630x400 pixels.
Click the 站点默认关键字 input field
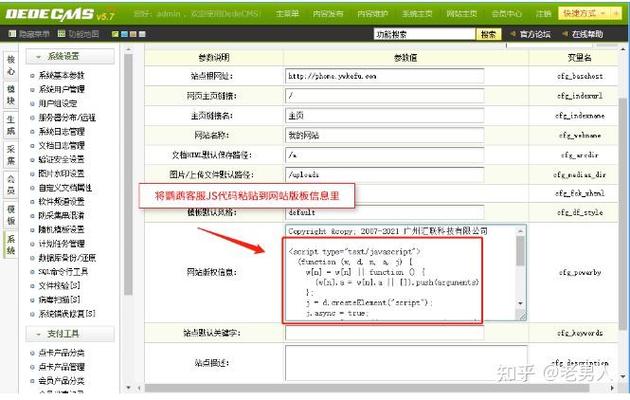coord(385,333)
